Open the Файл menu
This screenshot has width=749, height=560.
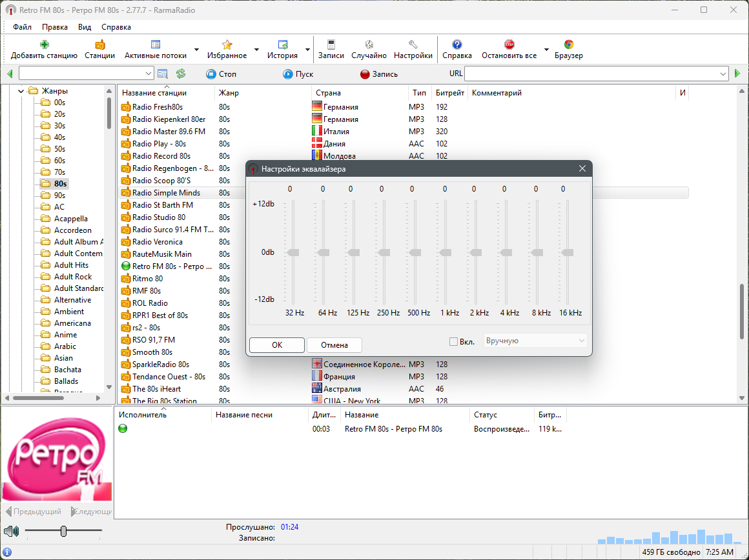point(23,27)
